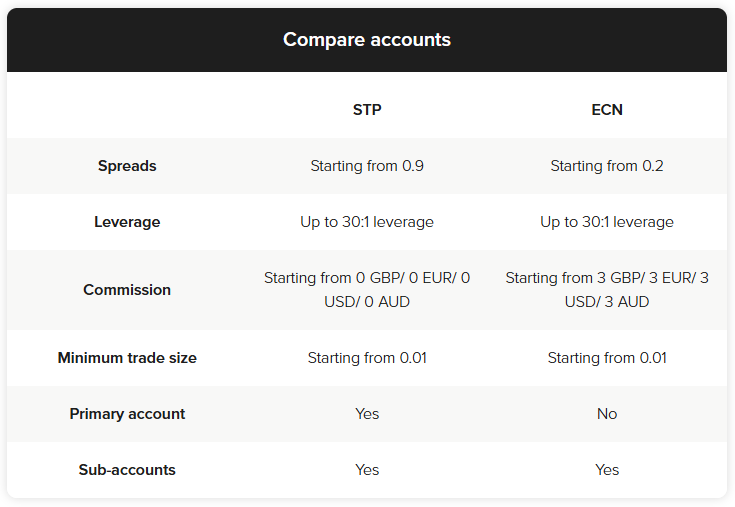This screenshot has height=507, width=735.
Task: Click the Minimum trade size label
Action: [x=127, y=358]
